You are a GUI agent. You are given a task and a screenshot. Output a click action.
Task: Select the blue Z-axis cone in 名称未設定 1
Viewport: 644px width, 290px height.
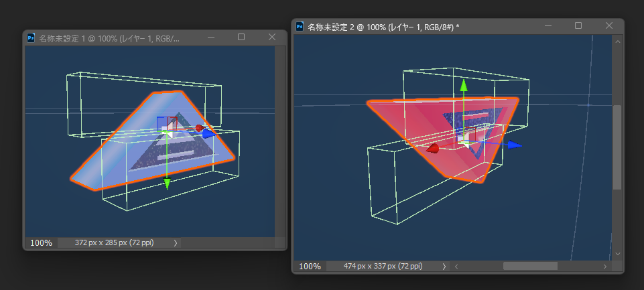tap(210, 134)
